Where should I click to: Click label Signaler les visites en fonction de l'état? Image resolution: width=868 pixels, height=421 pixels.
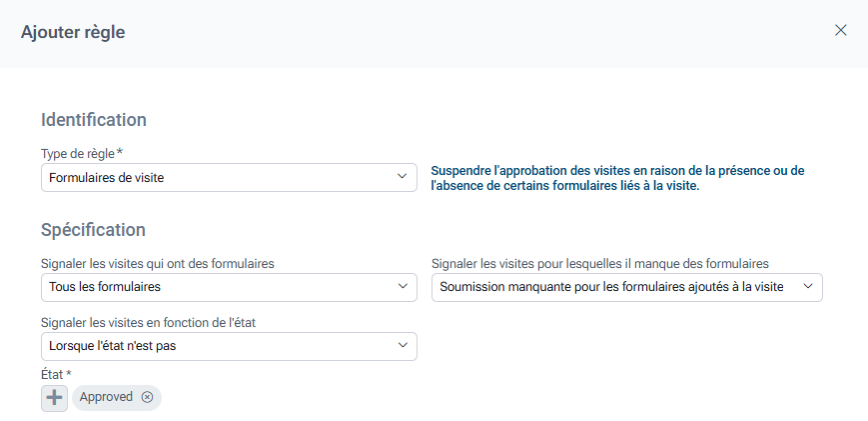click(x=151, y=322)
